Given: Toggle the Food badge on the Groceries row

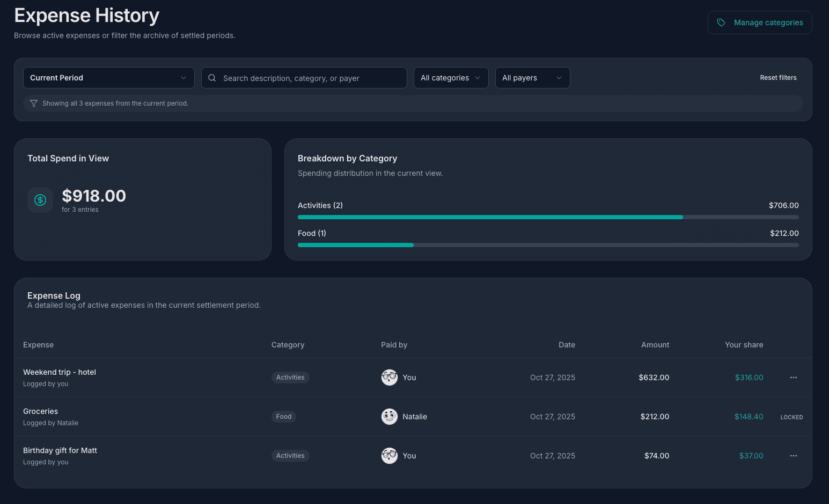Looking at the screenshot, I should pos(283,417).
